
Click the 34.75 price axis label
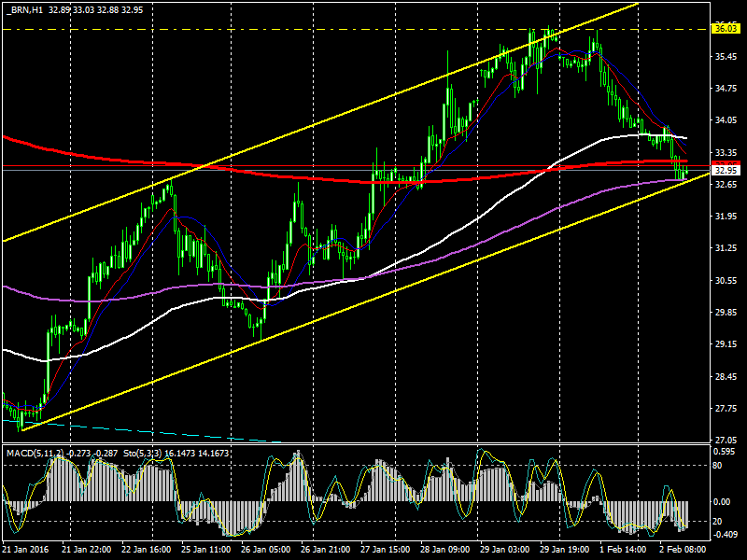726,89
